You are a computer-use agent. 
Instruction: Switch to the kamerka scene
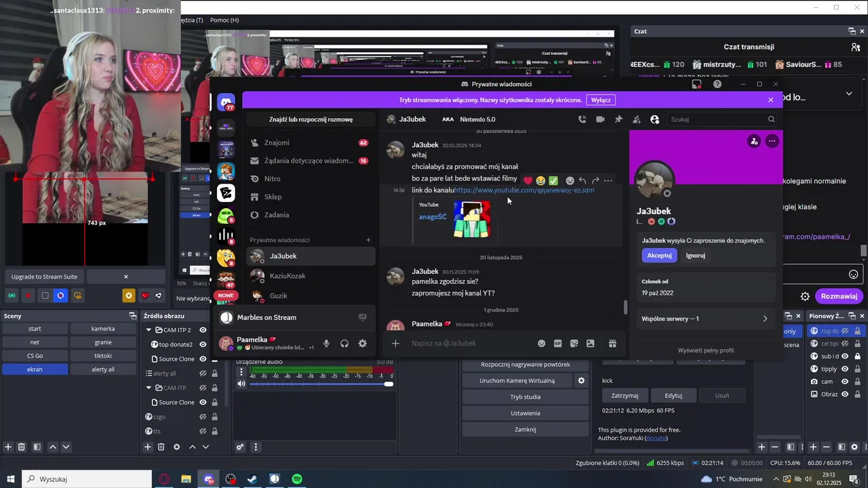103,329
